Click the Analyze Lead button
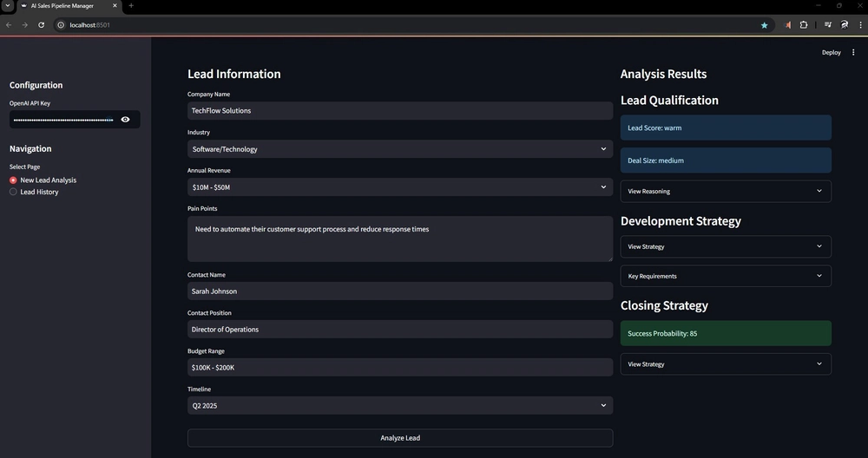868x458 pixels. pyautogui.click(x=399, y=438)
